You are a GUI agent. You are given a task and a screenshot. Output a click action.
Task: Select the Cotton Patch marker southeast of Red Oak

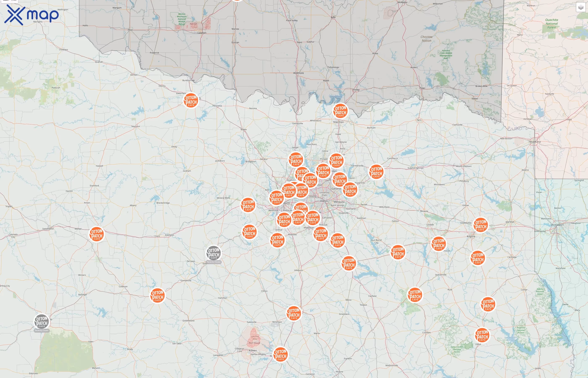338,240
